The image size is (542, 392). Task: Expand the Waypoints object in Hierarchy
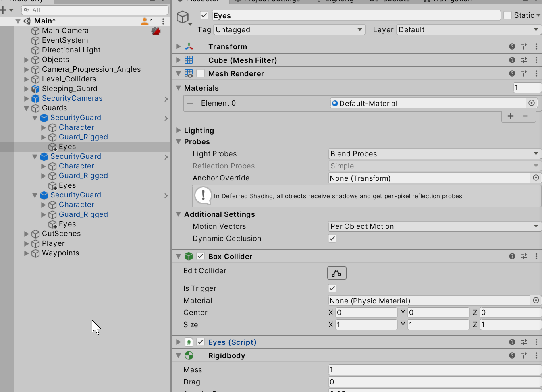(27, 253)
